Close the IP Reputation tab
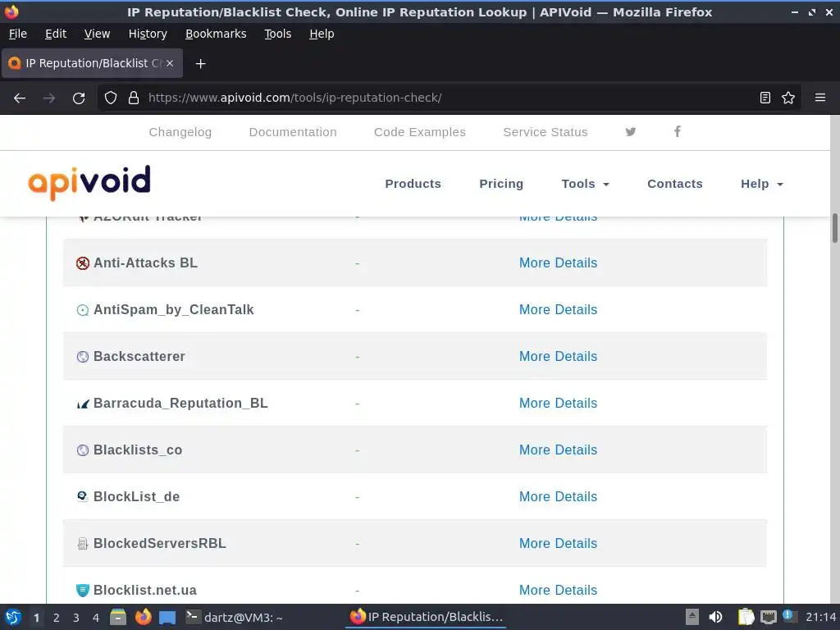The width and height of the screenshot is (840, 630). click(169, 63)
